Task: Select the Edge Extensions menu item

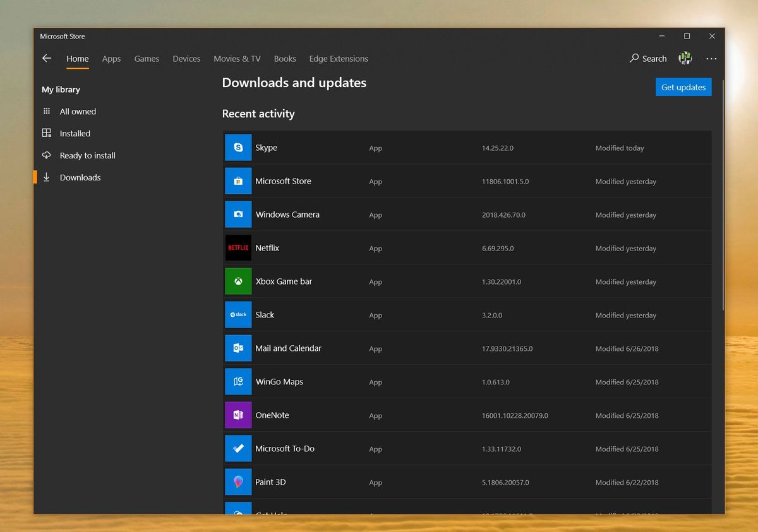Action: (x=339, y=58)
